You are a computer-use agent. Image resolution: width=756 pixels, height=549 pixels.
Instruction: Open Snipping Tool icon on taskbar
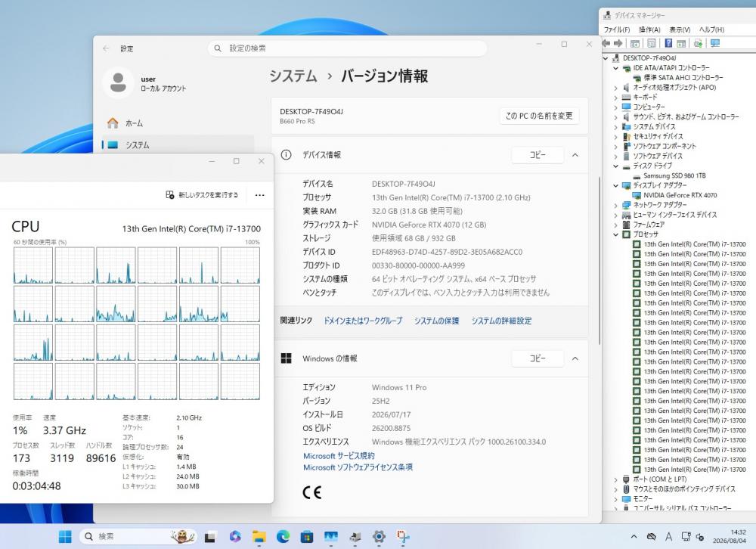tap(403, 536)
